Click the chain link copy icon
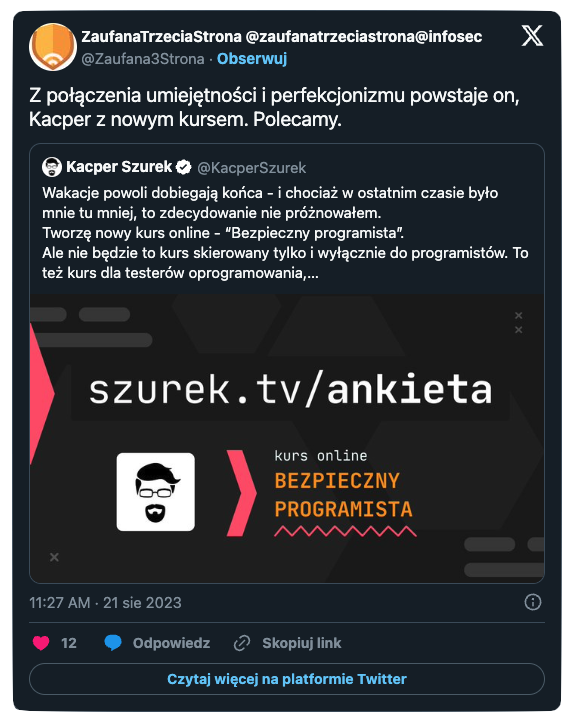 [242, 643]
